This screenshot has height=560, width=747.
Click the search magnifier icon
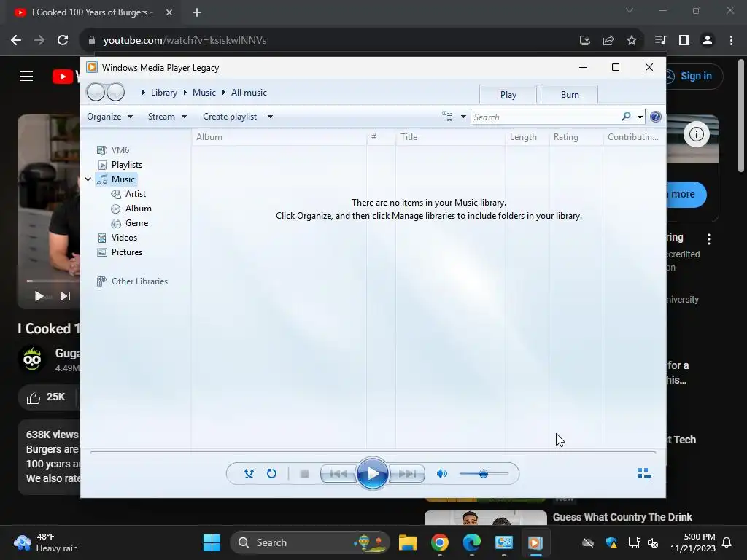626,117
